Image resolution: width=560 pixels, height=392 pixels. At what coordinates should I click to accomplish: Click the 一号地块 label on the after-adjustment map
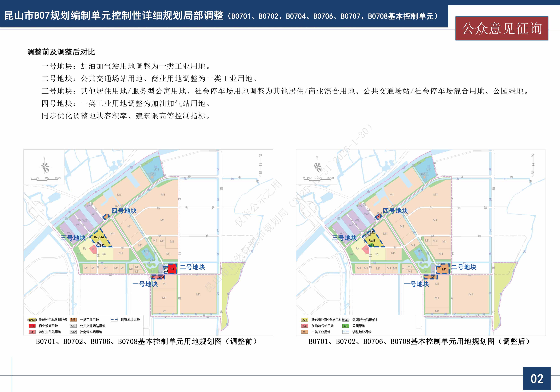[416, 284]
